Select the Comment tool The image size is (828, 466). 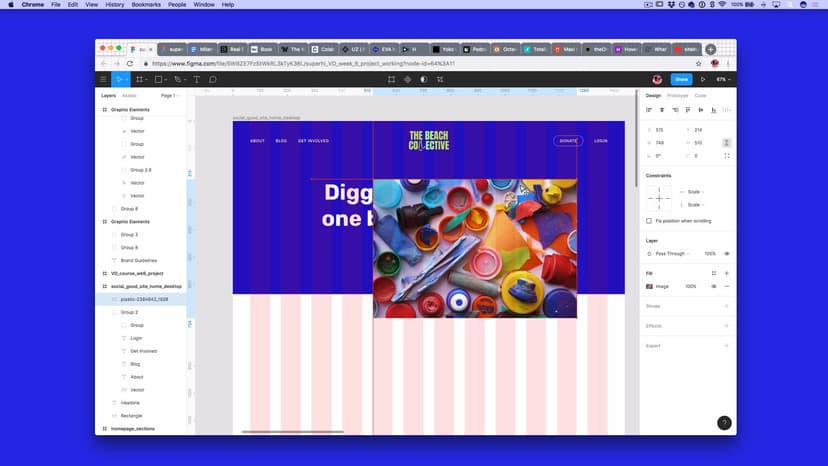(213, 79)
